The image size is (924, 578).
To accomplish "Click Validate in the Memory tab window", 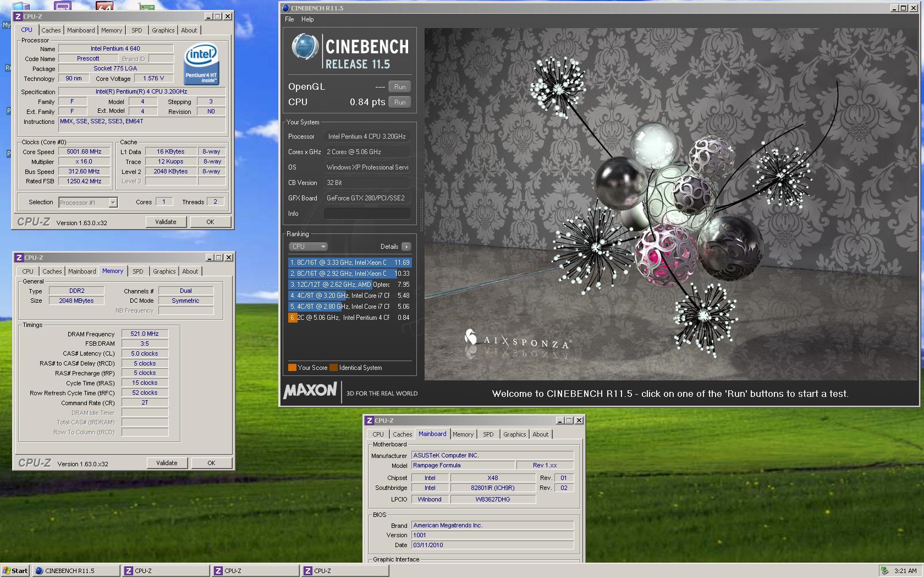I will (x=167, y=463).
